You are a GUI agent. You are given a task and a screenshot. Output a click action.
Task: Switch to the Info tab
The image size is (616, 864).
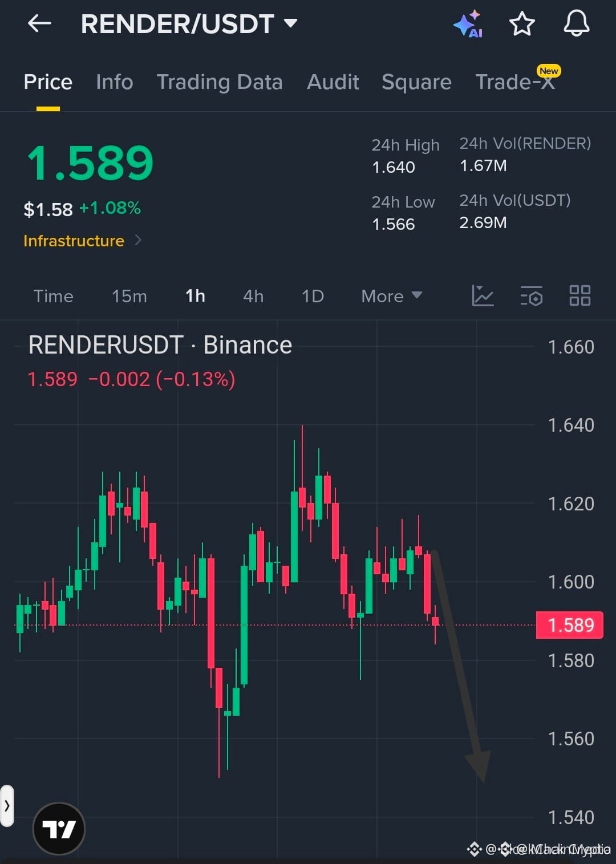click(115, 82)
